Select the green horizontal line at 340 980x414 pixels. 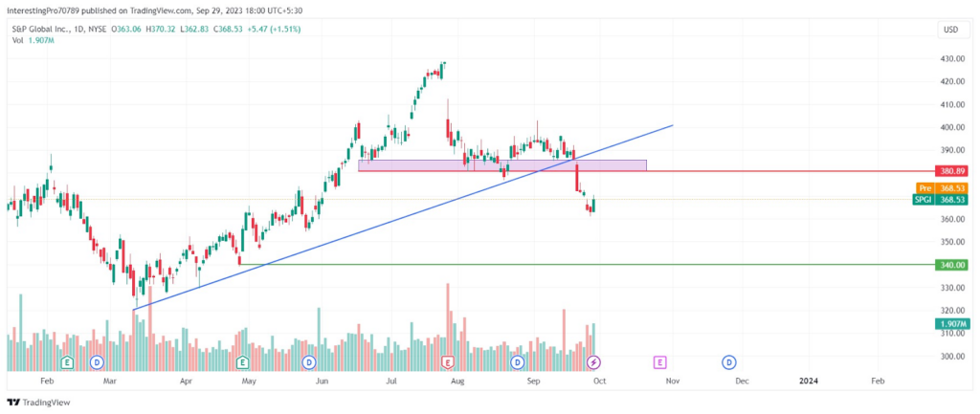(586, 264)
